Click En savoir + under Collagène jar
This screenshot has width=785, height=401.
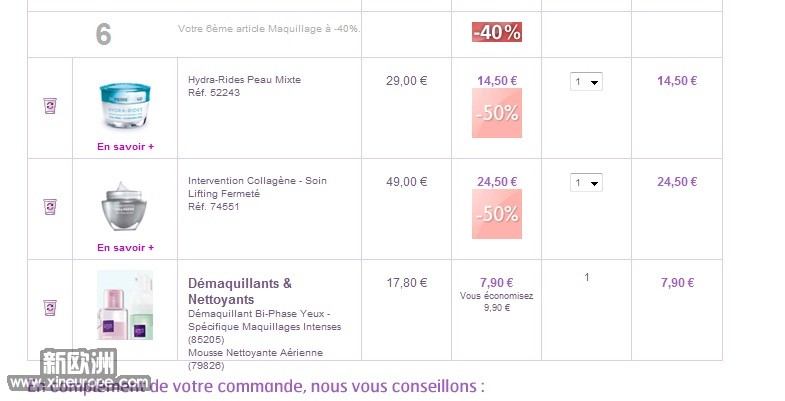pos(126,248)
